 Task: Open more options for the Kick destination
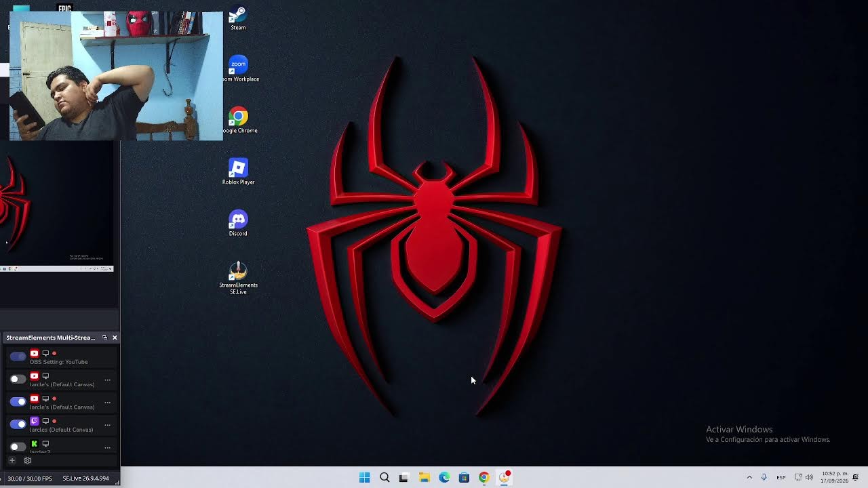[107, 447]
